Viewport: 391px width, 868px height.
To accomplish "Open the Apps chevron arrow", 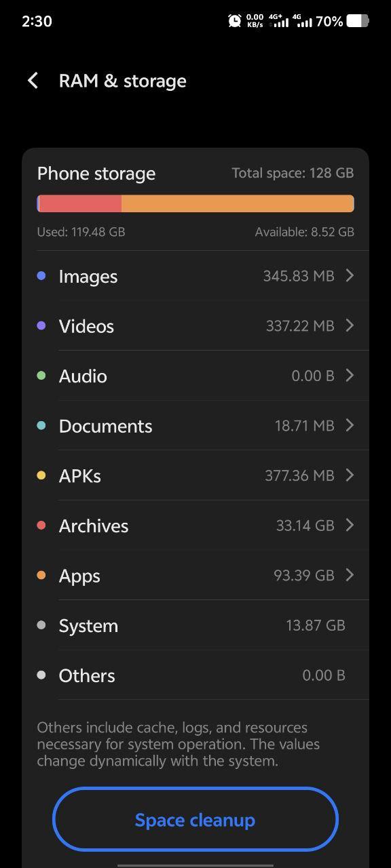I will [350, 575].
